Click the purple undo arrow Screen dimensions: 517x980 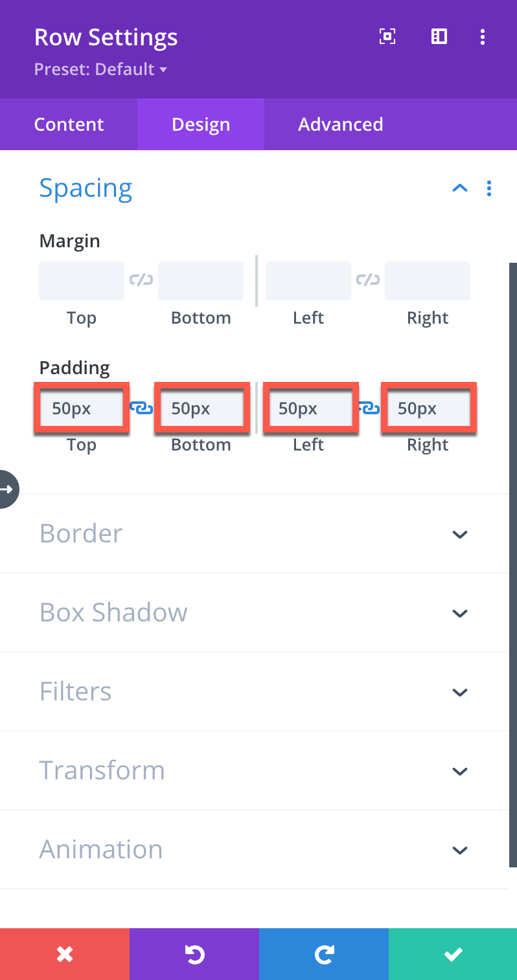(194, 954)
